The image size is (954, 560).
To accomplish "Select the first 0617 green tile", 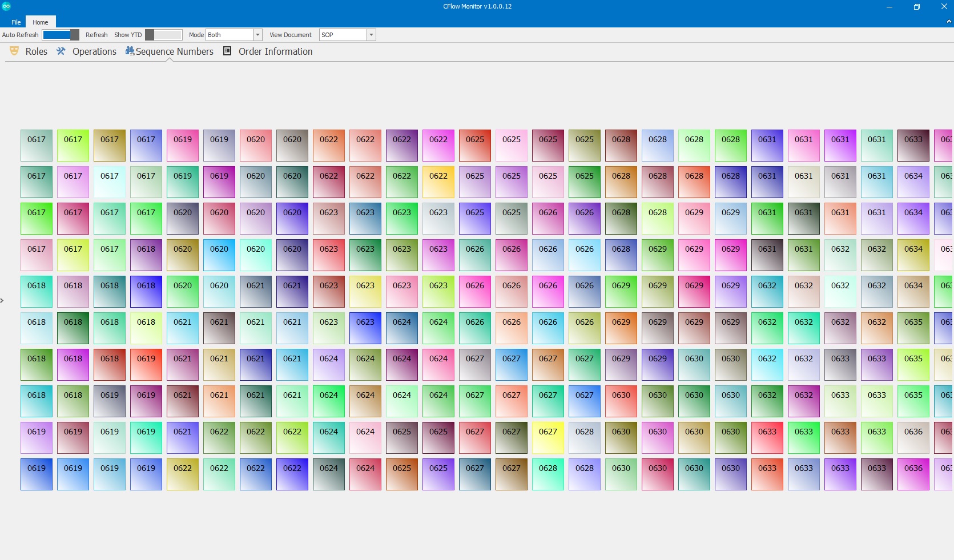I will [x=37, y=146].
